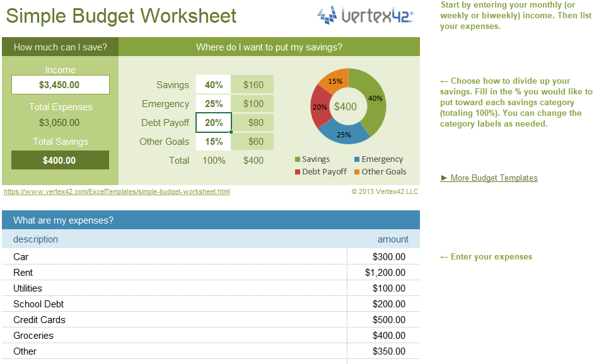The width and height of the screenshot is (599, 364).
Task: Click the Utilities amount $100.00
Action: [x=388, y=288]
